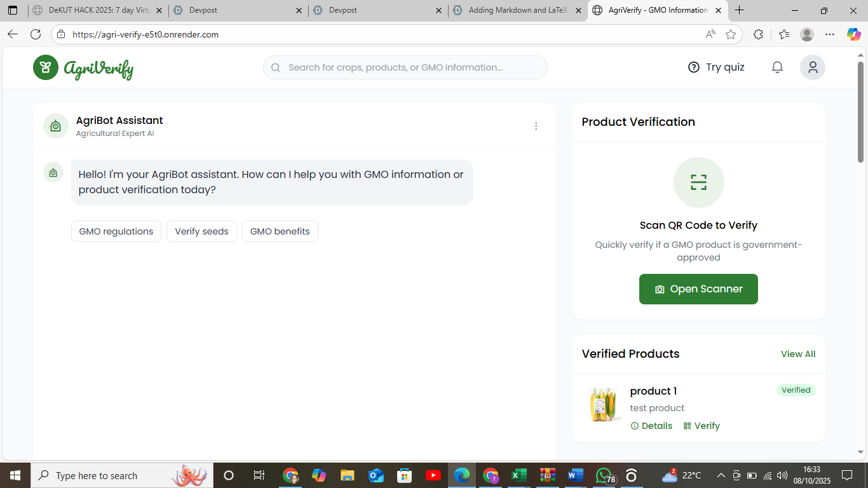
Task: Click the product 1 title
Action: pyautogui.click(x=653, y=391)
